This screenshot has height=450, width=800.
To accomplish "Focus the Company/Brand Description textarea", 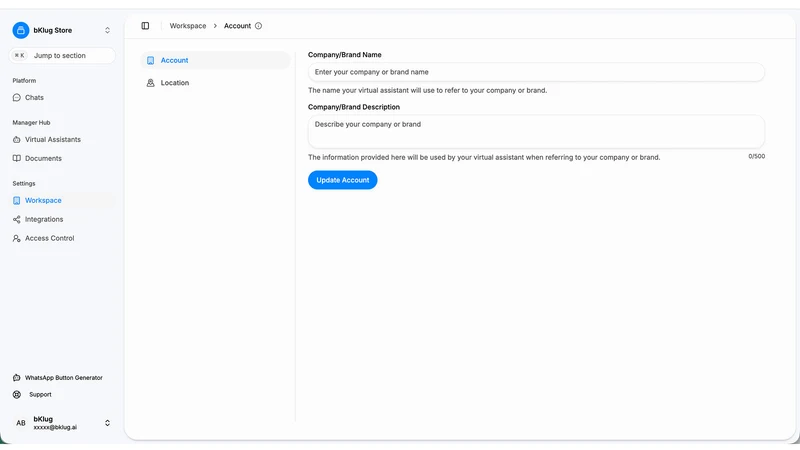I will click(536, 132).
